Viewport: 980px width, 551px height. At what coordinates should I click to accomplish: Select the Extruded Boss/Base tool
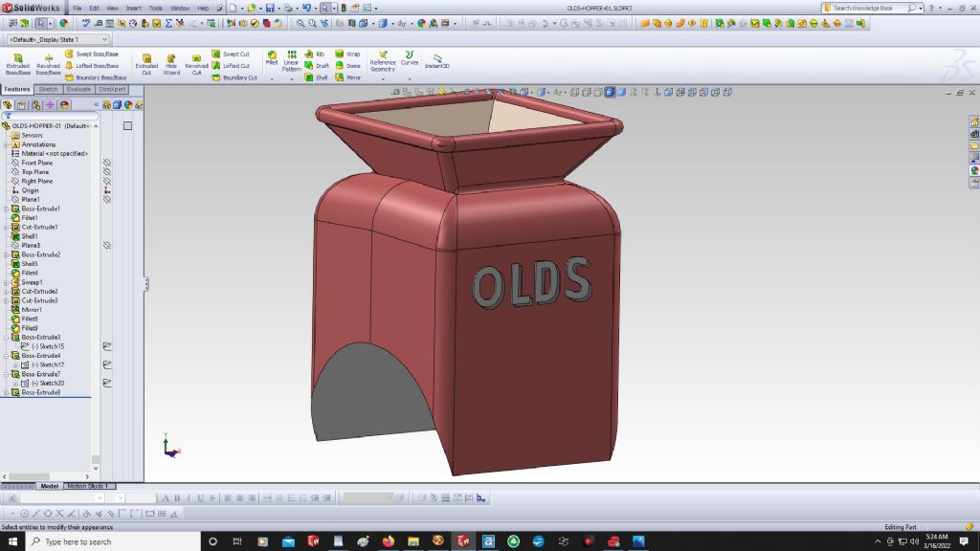17,64
